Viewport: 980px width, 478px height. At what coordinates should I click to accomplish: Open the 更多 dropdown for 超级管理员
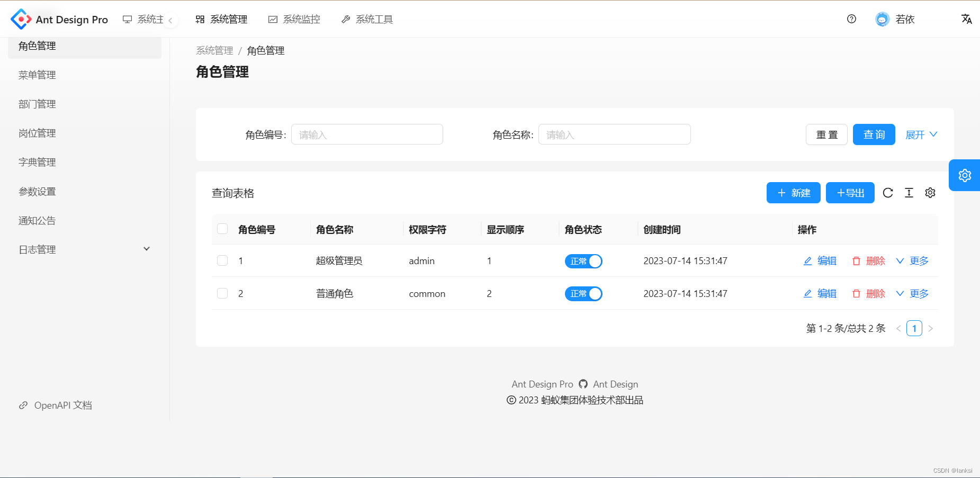919,260
